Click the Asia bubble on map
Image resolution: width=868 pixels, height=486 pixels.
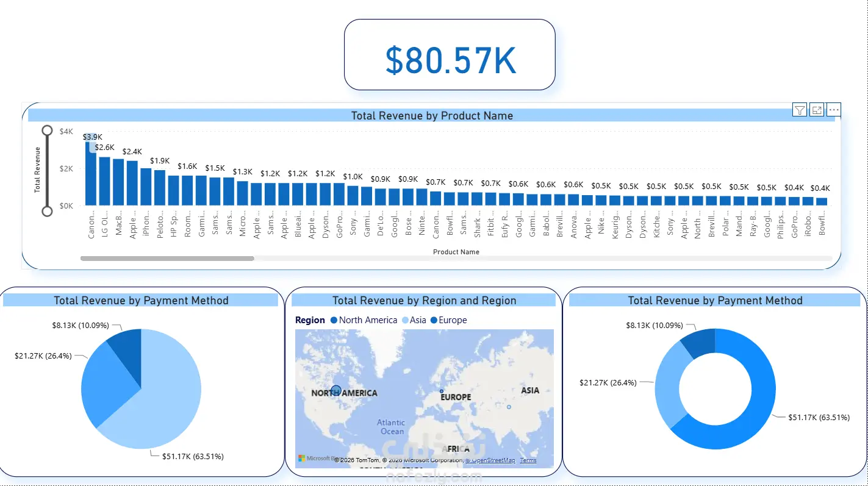point(509,407)
